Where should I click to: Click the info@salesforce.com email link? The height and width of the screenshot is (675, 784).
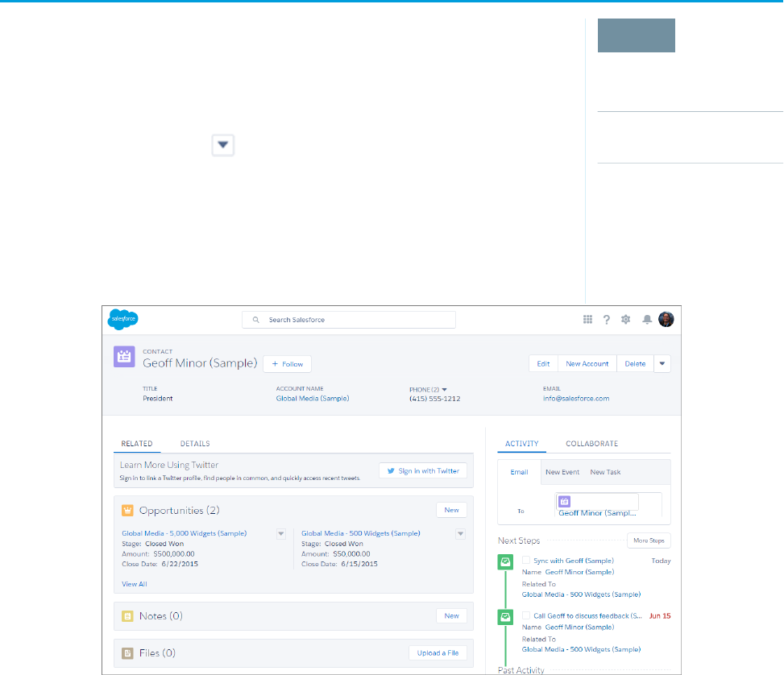(x=576, y=399)
